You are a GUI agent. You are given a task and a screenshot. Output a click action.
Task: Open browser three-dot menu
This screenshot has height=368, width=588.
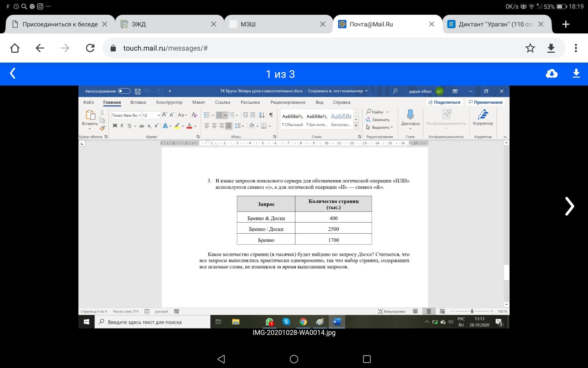576,48
